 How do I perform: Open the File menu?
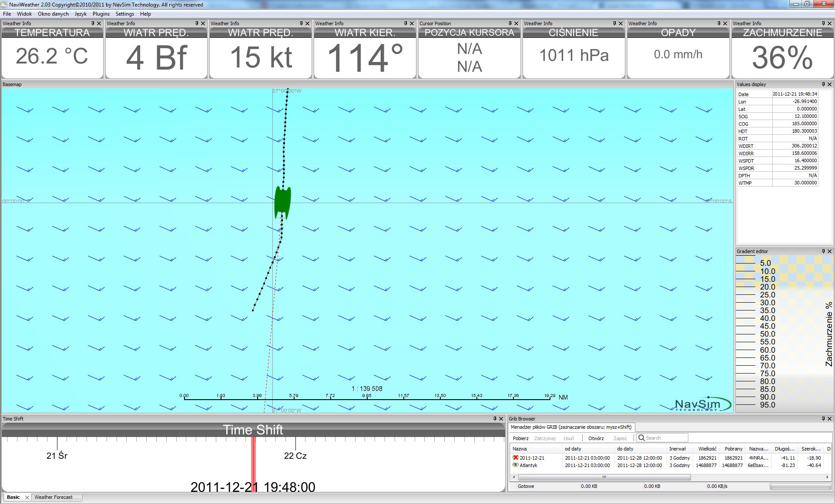pos(7,14)
